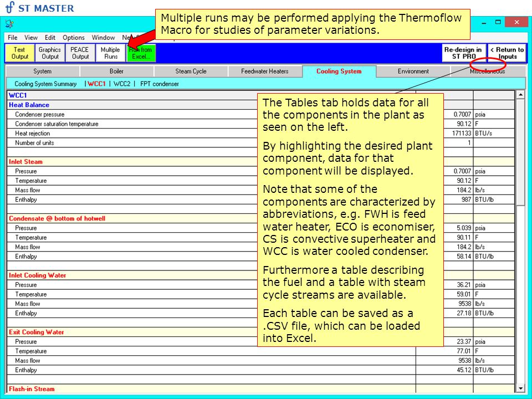Click the ST MASTER application icon in the title bar

click(x=9, y=23)
